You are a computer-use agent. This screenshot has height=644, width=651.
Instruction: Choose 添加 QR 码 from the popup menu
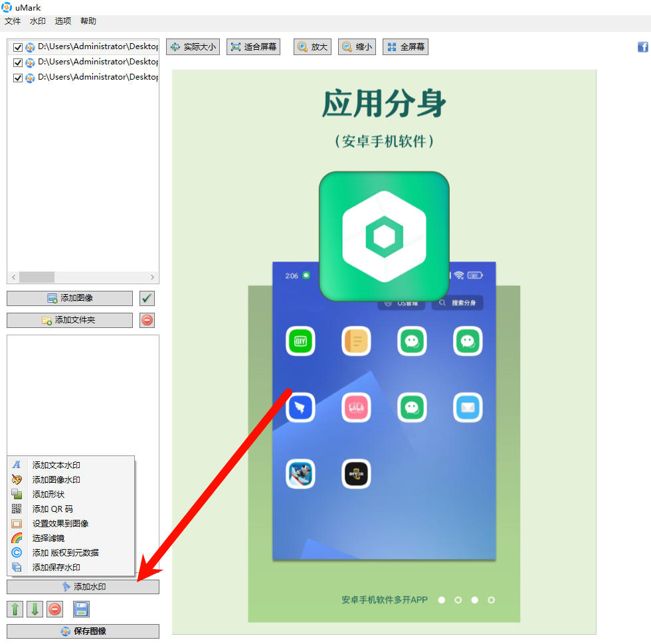click(x=71, y=509)
